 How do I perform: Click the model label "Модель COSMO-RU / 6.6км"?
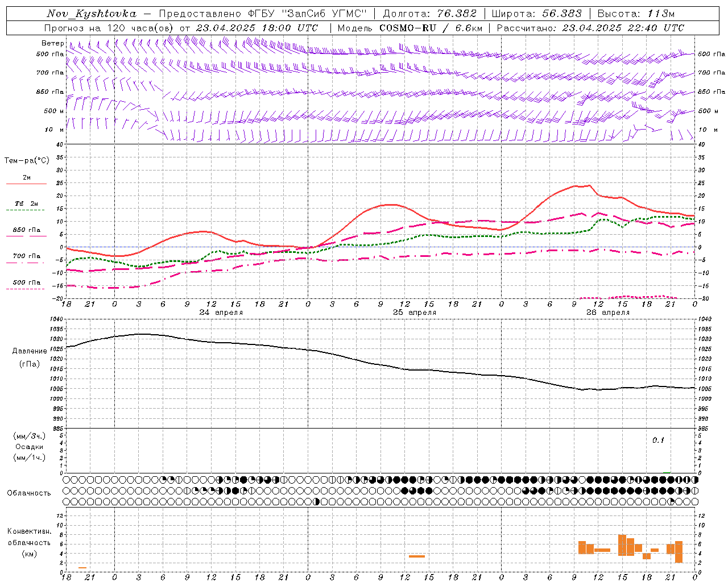coord(409,28)
